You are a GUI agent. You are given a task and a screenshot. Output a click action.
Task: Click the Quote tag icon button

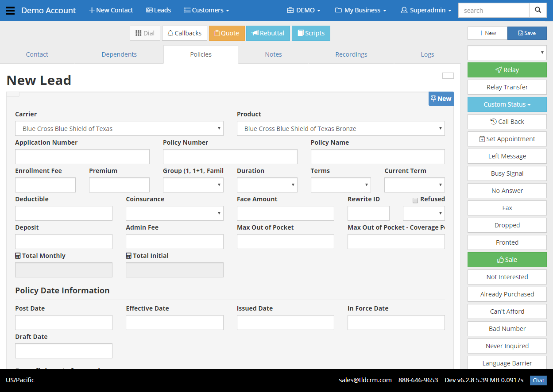click(x=217, y=33)
